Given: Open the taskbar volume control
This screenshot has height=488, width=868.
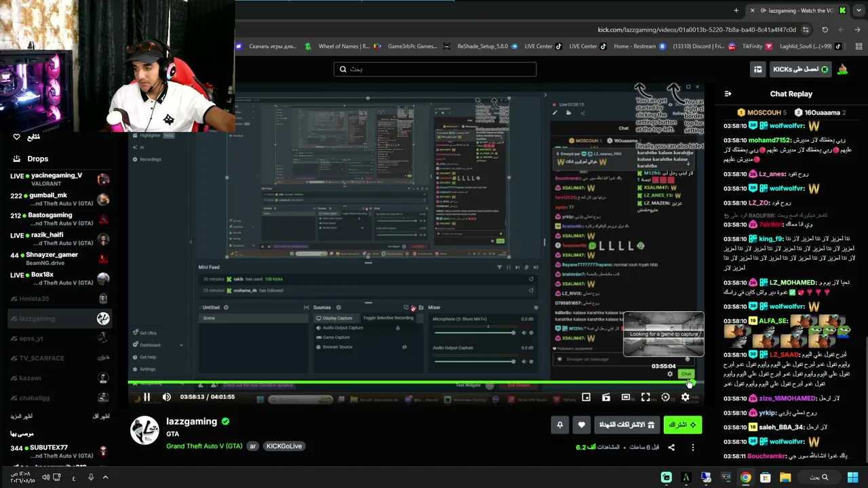Looking at the screenshot, I should click(45, 477).
